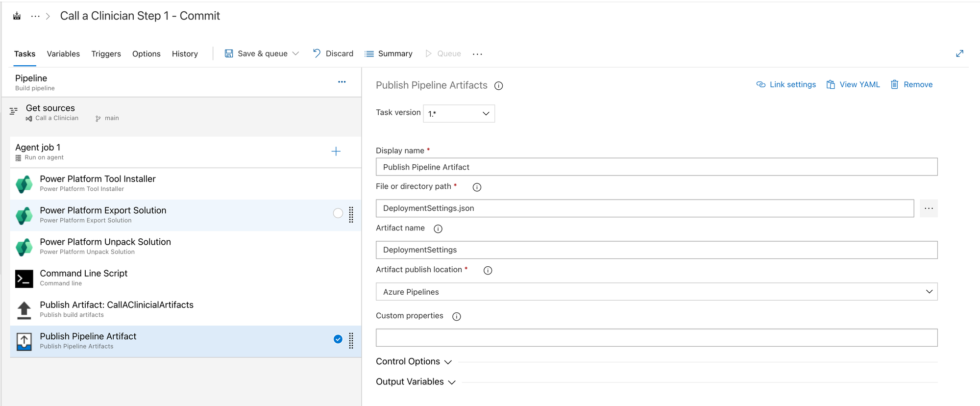The height and width of the screenshot is (406, 980).
Task: Expand the Control Options section
Action: point(414,361)
